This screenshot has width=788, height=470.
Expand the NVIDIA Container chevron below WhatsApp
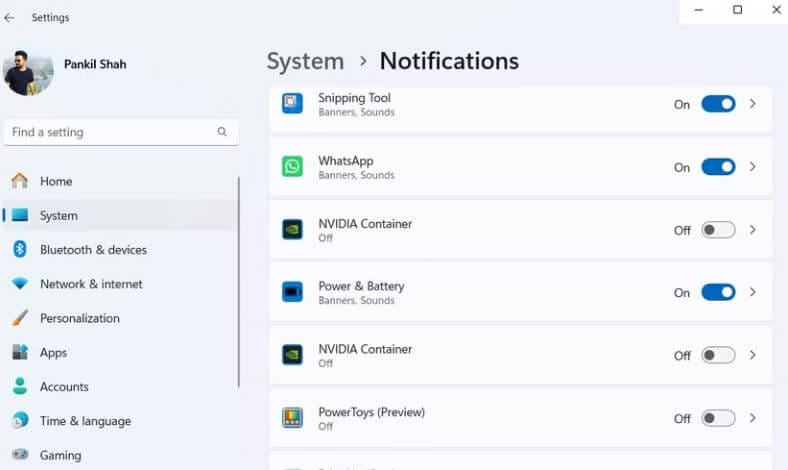752,229
